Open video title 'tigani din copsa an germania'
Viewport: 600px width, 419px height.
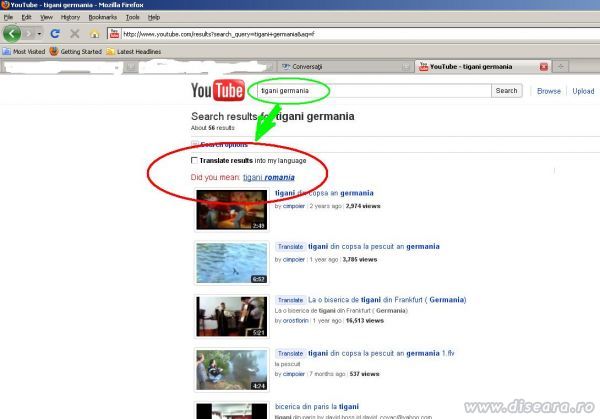click(324, 193)
